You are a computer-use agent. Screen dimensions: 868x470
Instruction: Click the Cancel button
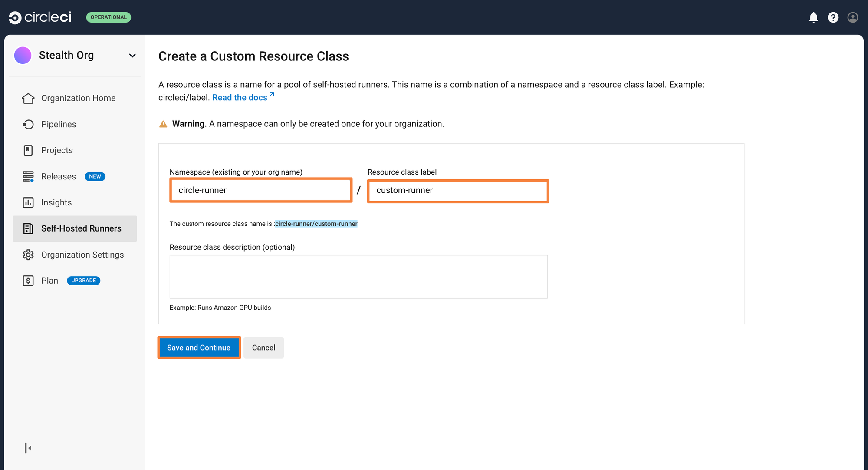pos(264,348)
